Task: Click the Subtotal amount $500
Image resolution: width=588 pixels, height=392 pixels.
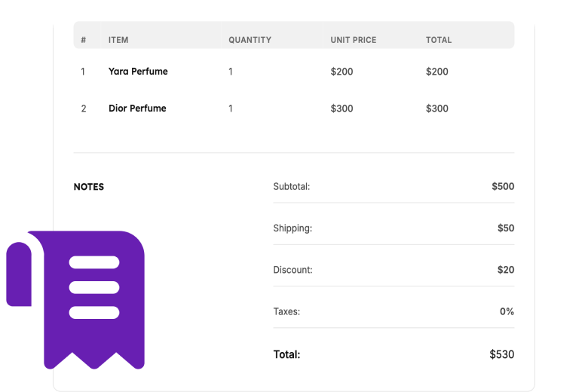Action: coord(503,186)
